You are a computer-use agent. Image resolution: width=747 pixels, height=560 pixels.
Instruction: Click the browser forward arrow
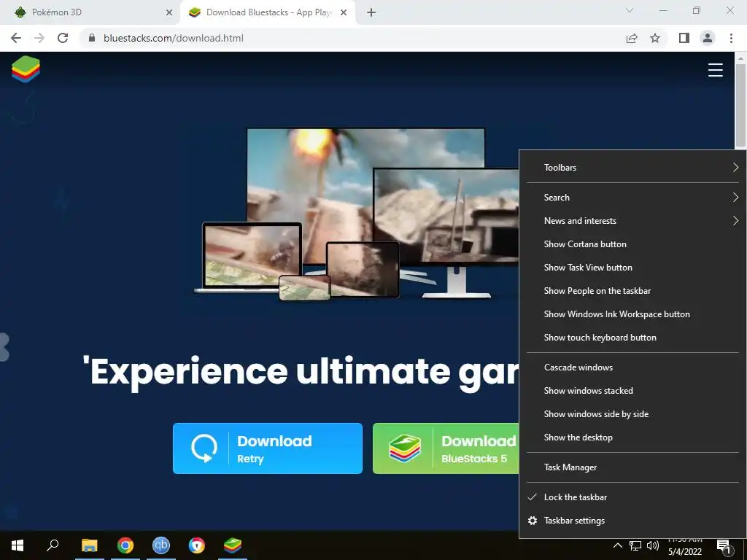[39, 38]
